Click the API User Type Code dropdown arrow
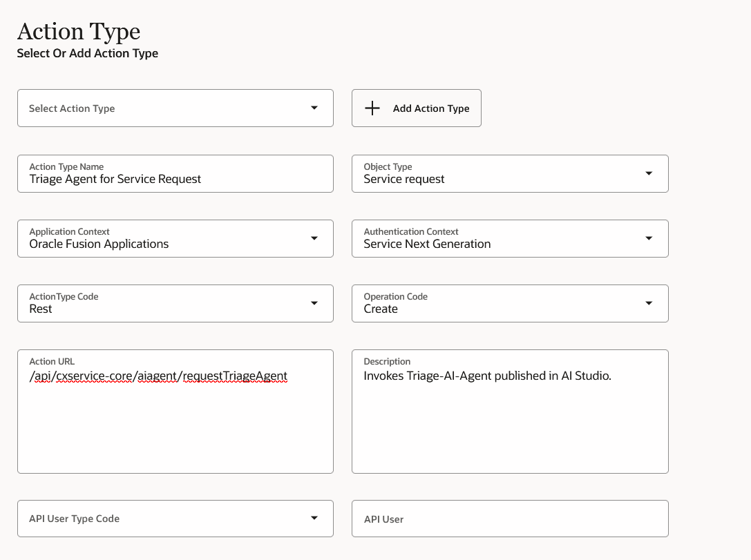751x560 pixels. point(314,519)
